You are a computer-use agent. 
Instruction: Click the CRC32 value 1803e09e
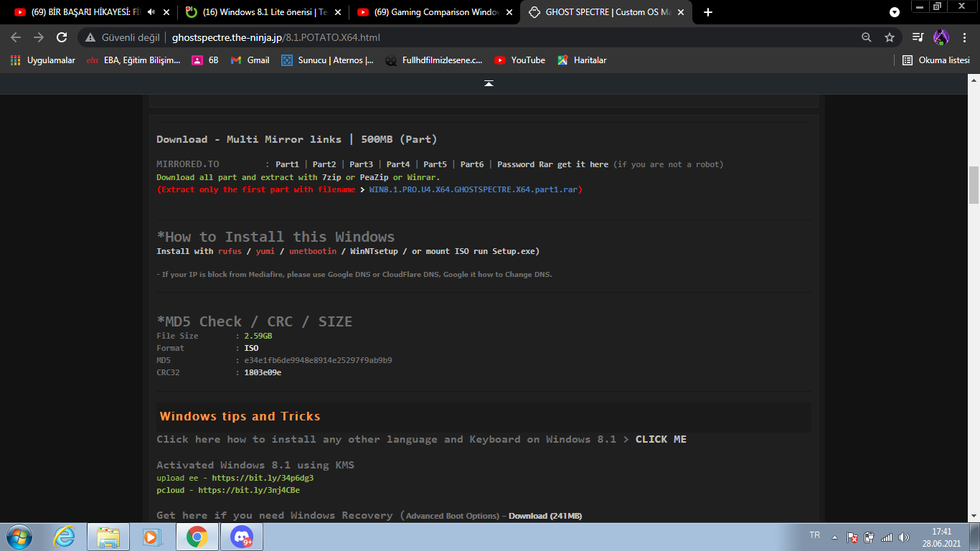click(263, 372)
